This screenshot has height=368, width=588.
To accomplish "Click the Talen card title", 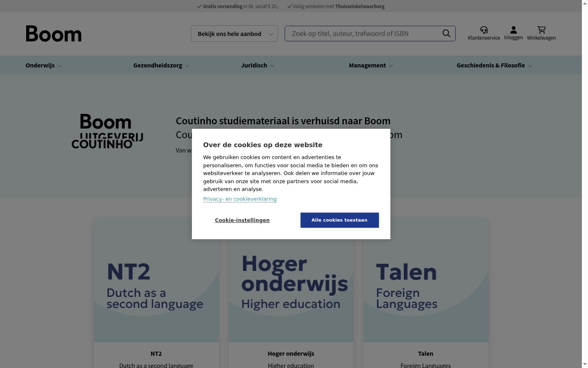I will click(425, 354).
